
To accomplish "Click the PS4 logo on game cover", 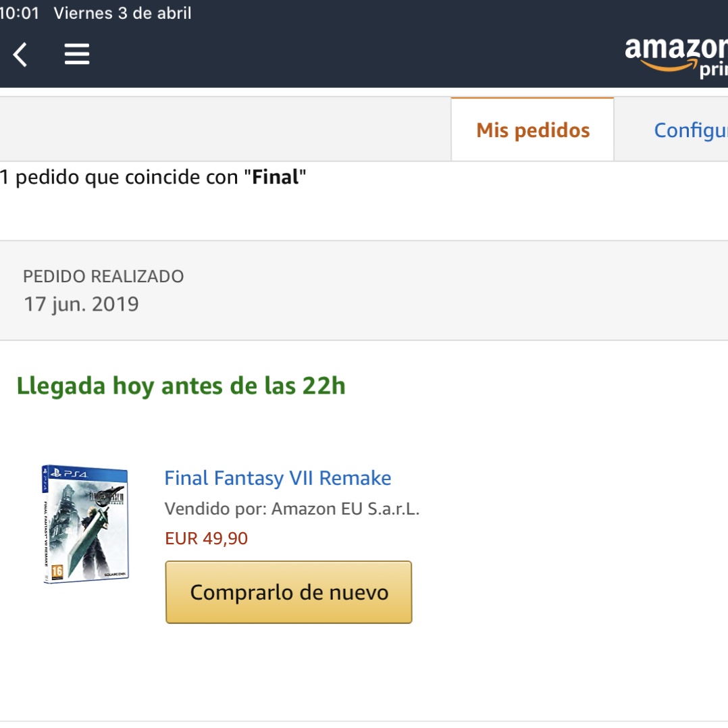I will [x=70, y=473].
